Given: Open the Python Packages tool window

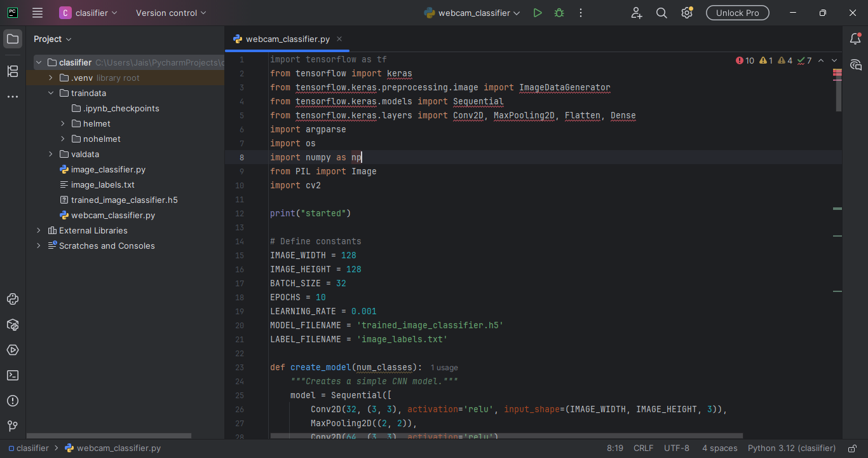Looking at the screenshot, I should pyautogui.click(x=13, y=324).
